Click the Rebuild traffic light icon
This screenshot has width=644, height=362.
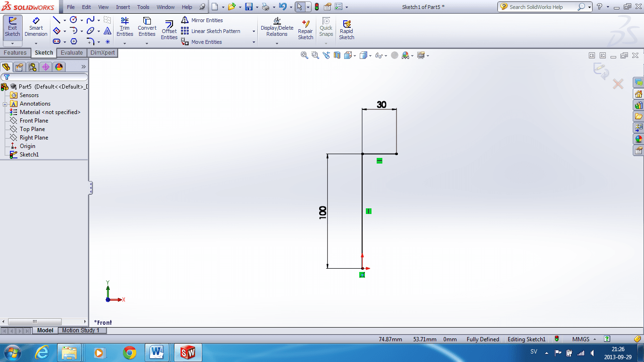[x=316, y=7]
